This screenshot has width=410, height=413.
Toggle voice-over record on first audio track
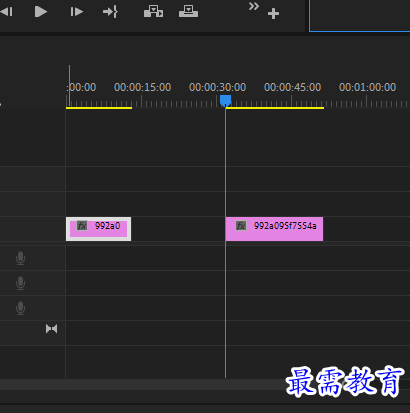click(20, 258)
